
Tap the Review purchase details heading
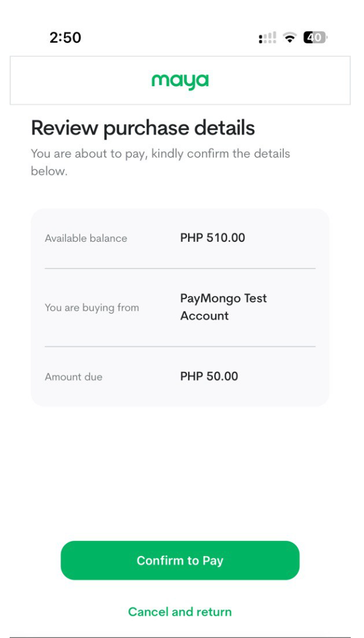pos(143,128)
